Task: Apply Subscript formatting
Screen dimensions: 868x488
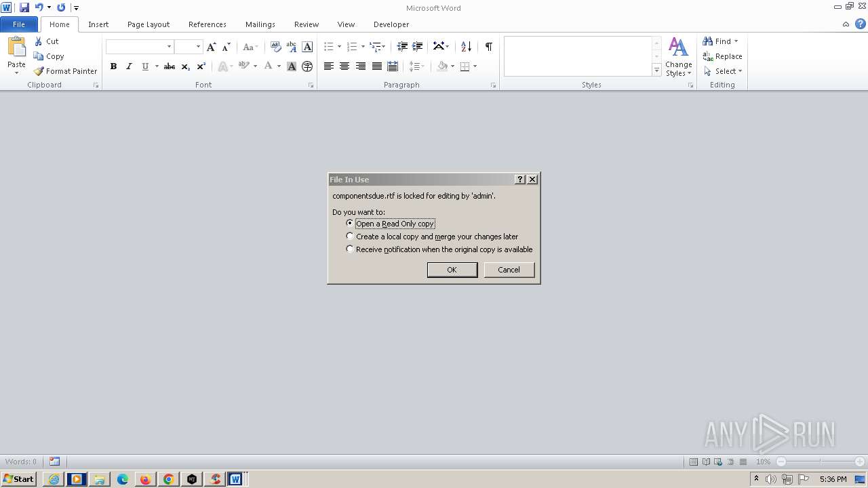Action: [185, 66]
